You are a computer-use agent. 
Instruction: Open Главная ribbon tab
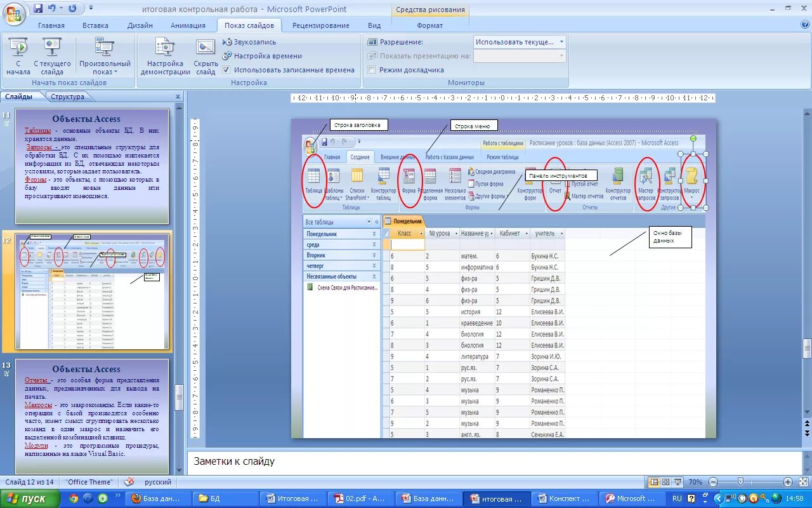click(x=51, y=25)
